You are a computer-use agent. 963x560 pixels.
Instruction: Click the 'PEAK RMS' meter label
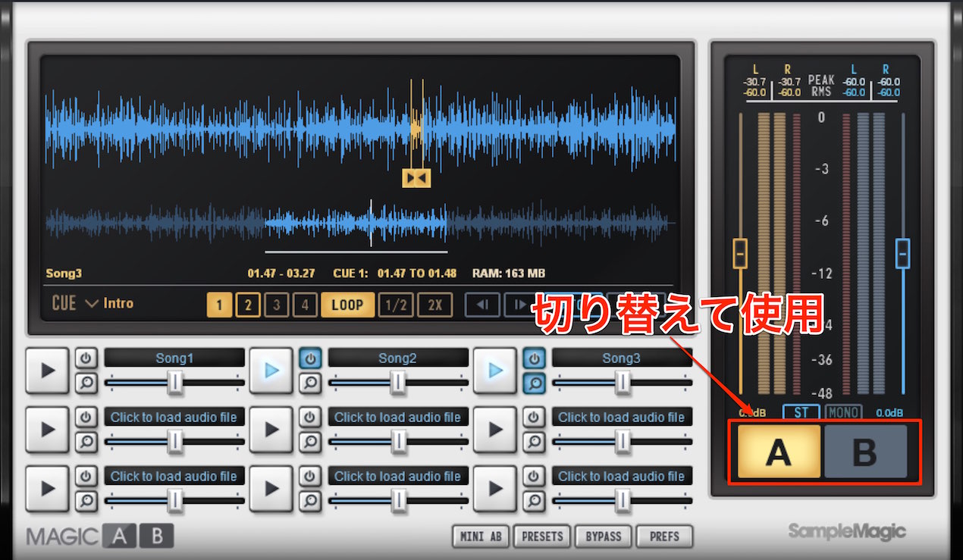point(821,86)
